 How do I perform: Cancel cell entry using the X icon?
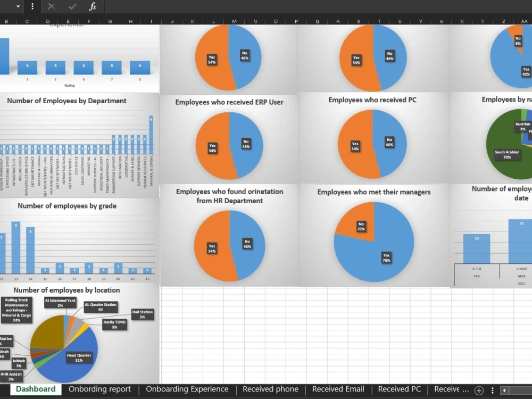tap(51, 7)
